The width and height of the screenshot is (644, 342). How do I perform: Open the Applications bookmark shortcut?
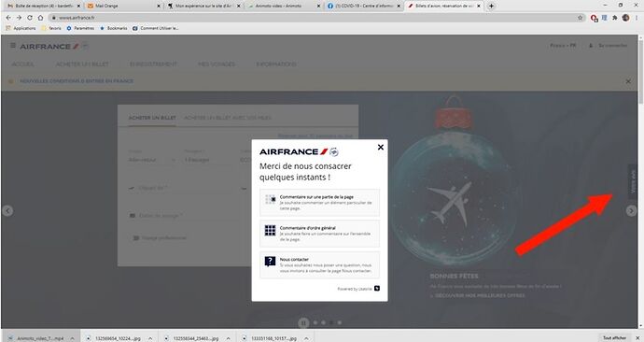click(21, 28)
